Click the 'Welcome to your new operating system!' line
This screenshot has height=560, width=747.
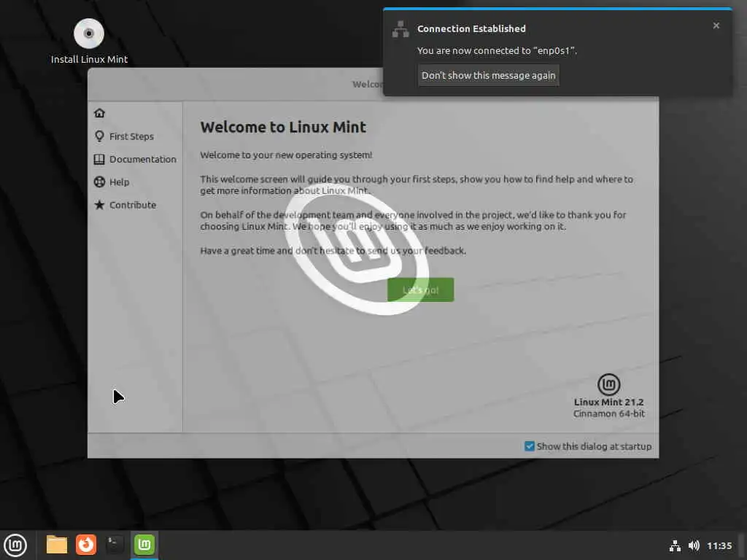286,155
